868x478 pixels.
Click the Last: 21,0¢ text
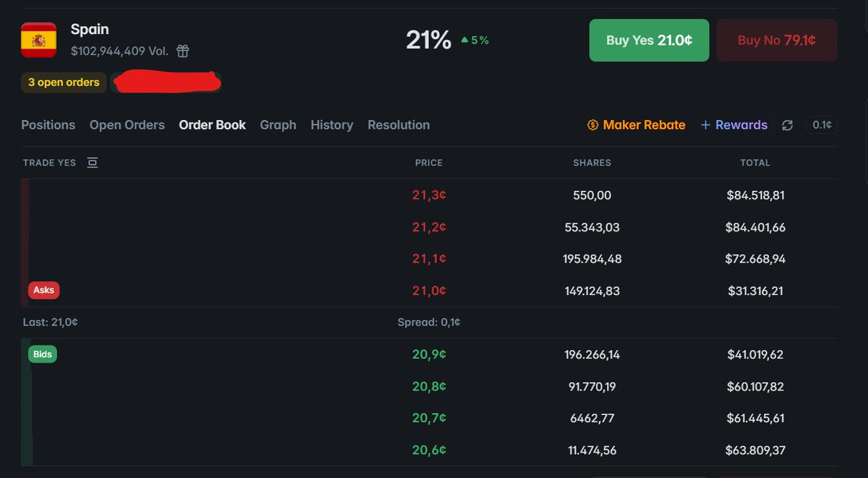coord(50,323)
